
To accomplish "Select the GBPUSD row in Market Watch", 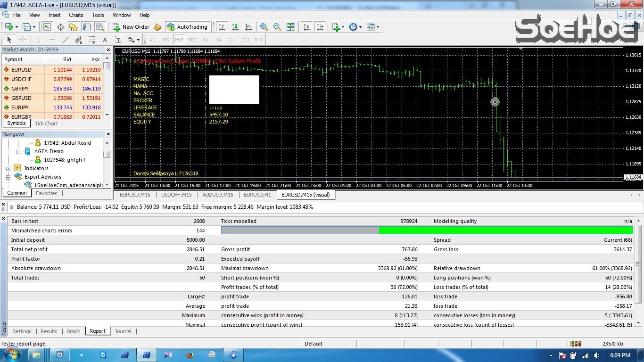I will (22, 98).
